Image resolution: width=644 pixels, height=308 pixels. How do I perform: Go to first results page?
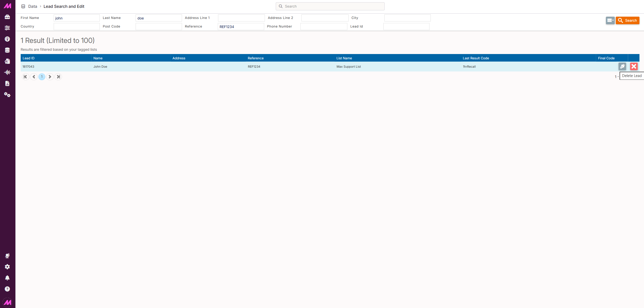tap(25, 77)
